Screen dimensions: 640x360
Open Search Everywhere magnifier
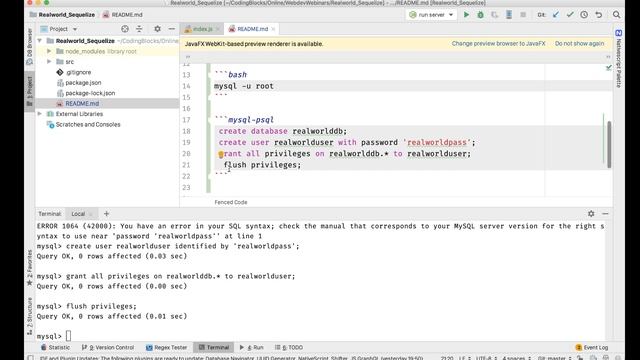coord(616,15)
